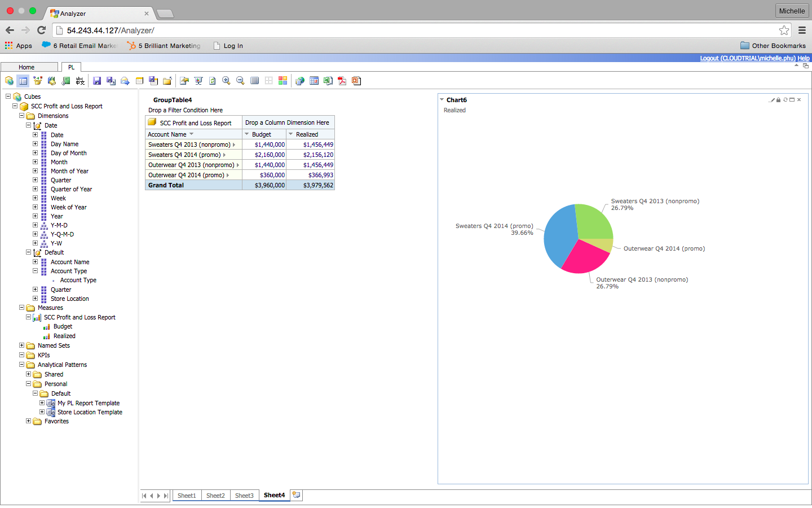Open the Account Name column dropdown
Screen dimensions: 812x508
pyautogui.click(x=192, y=134)
